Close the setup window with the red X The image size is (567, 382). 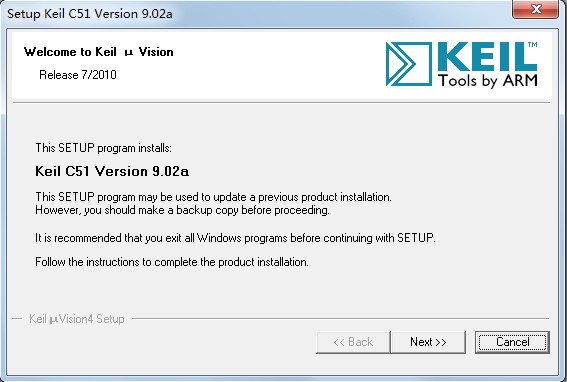tap(536, 9)
